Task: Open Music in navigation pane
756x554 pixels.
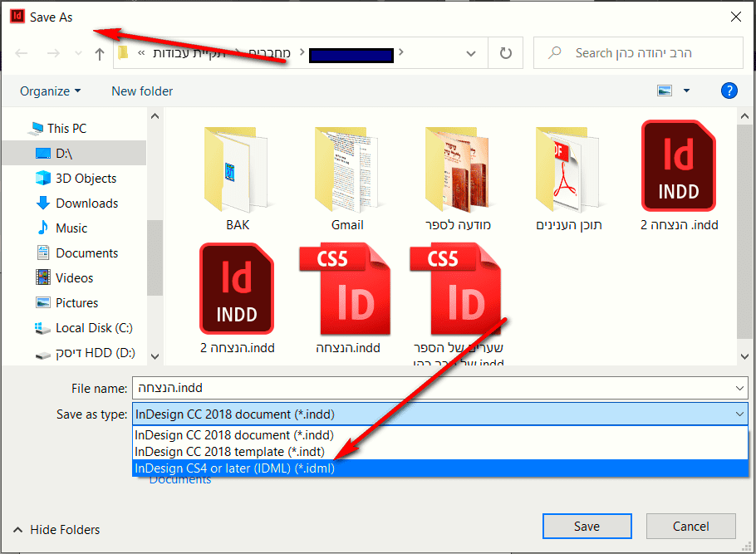Action: (61, 228)
